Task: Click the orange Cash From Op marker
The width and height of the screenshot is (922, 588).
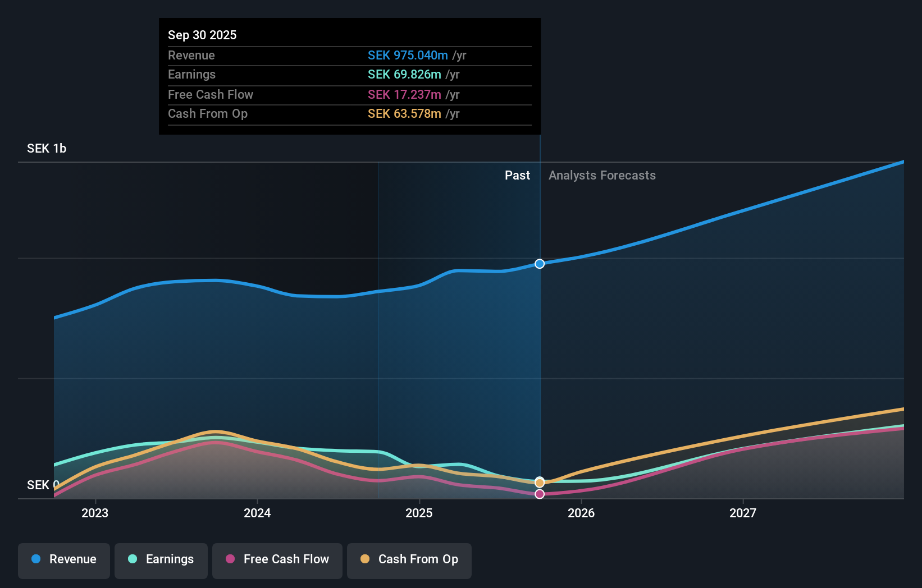Action: click(x=540, y=482)
